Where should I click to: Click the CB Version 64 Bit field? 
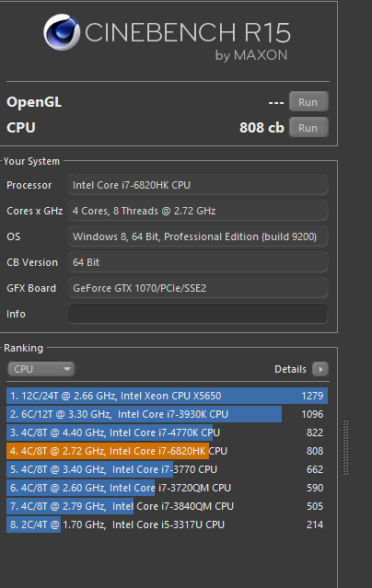point(198,262)
